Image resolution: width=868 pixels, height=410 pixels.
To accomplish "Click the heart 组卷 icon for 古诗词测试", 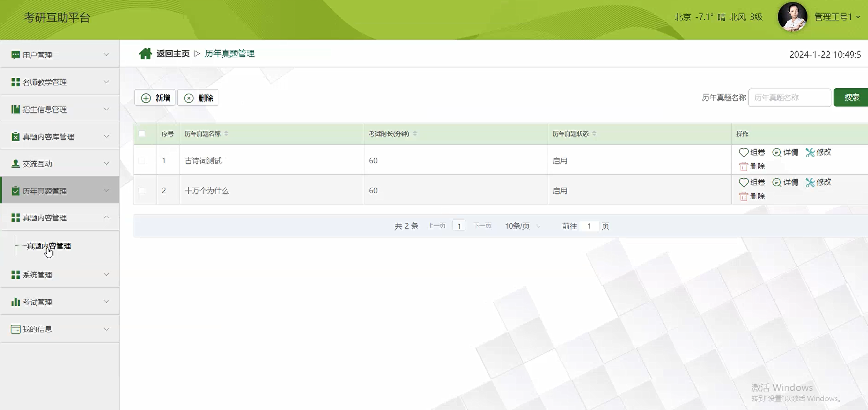I will point(743,152).
